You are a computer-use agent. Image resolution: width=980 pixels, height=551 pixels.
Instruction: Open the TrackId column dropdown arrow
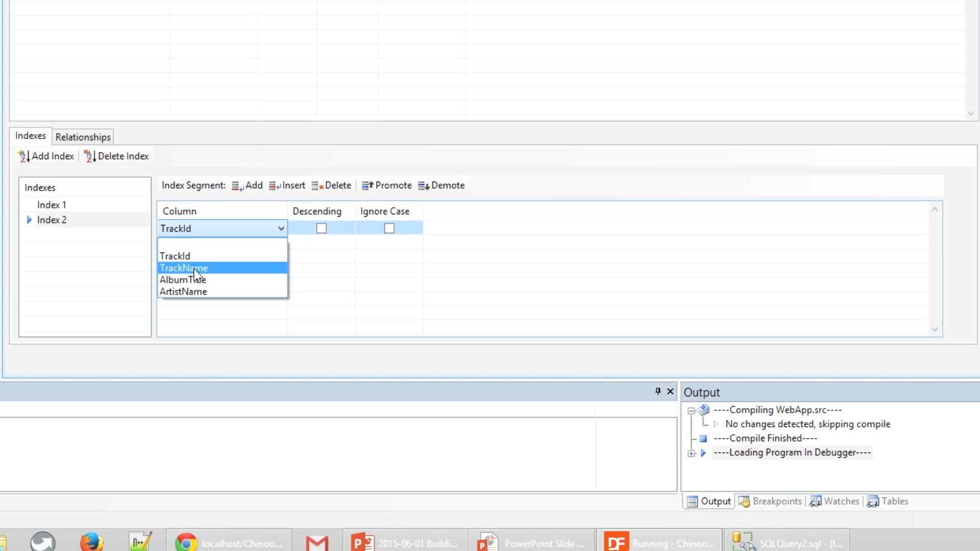click(x=281, y=229)
